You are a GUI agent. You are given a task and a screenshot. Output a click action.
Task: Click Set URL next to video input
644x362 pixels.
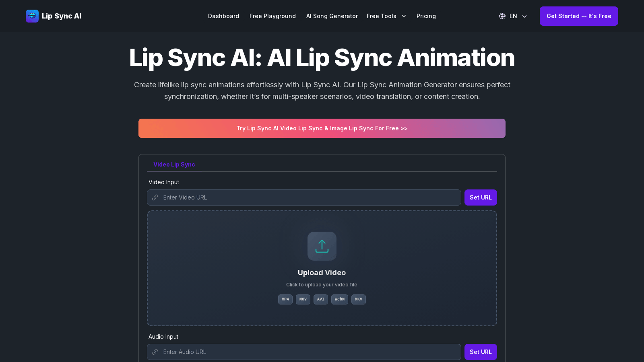tap(481, 197)
